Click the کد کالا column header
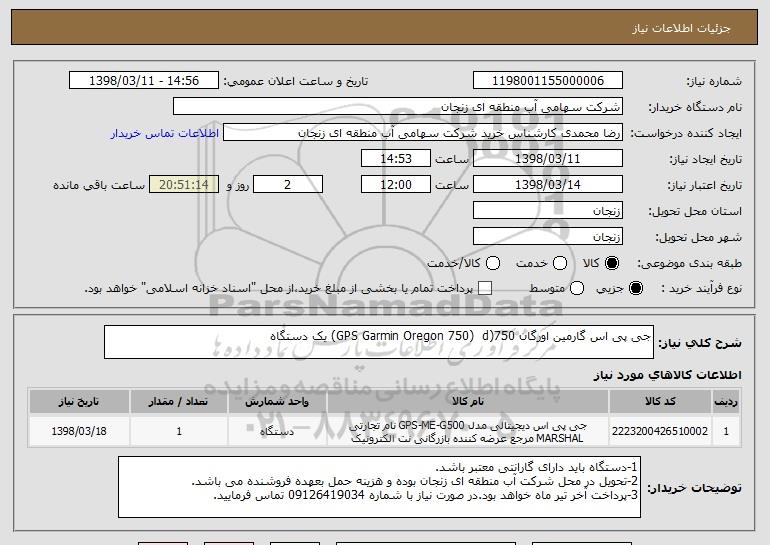This screenshot has height=545, width=770. (x=660, y=402)
